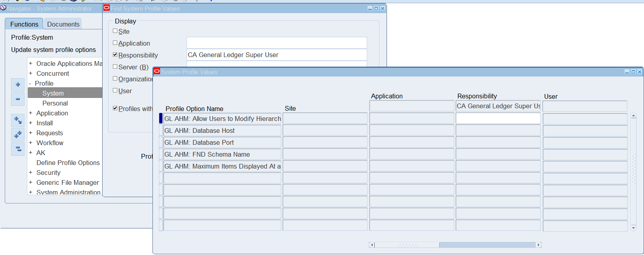Click the User header field in System Profile Values
Screen dimensions: 644x255
tap(585, 106)
